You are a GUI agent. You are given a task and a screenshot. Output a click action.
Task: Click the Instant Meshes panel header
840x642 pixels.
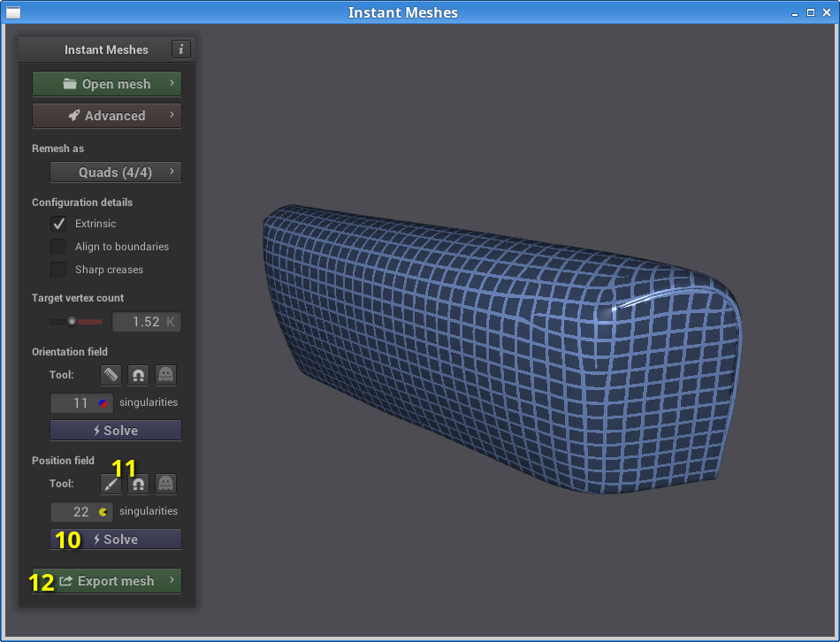click(107, 50)
